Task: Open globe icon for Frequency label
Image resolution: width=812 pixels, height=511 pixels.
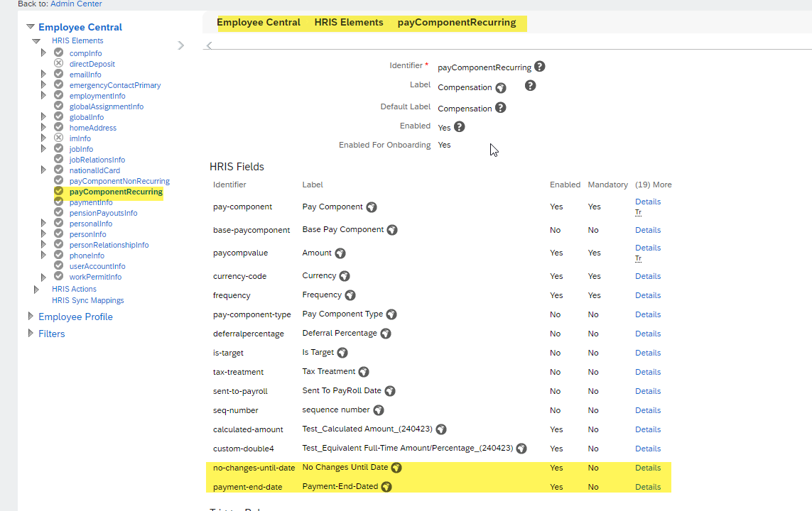Action: click(x=350, y=295)
